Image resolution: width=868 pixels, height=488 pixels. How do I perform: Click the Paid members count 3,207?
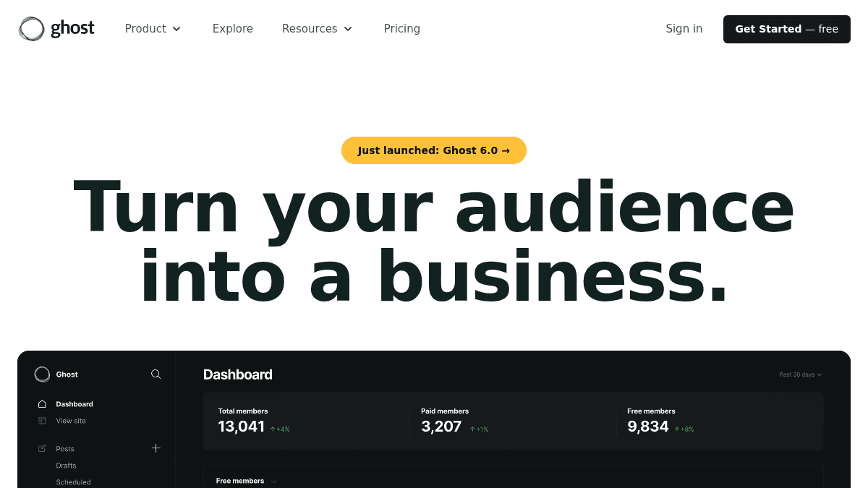441,427
